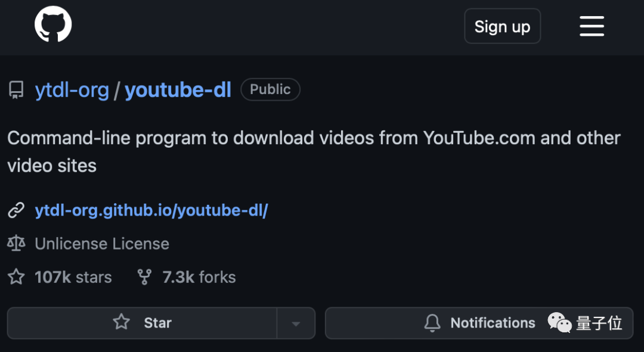Click the fork icon beside 7.3k forks
The image size is (644, 352).
[144, 277]
